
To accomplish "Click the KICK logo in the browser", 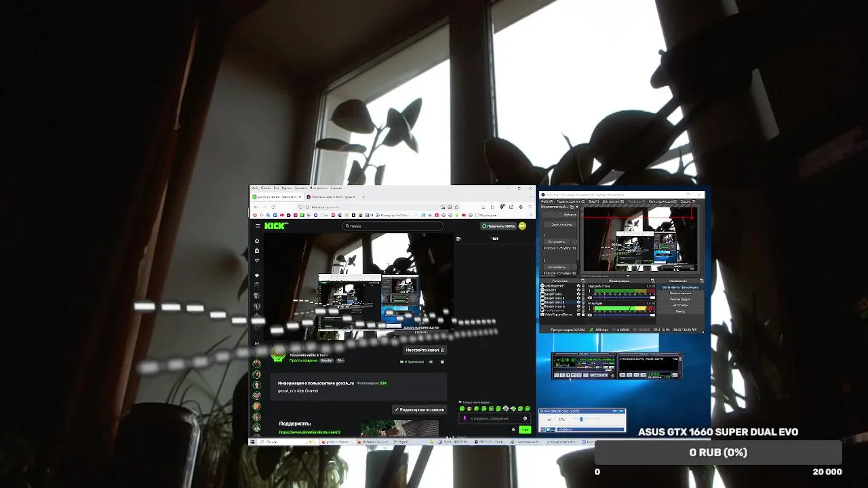I will pyautogui.click(x=275, y=226).
